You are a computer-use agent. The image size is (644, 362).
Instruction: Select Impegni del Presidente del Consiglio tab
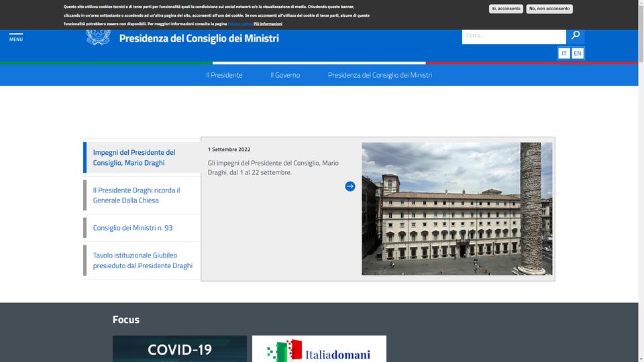[x=142, y=158]
